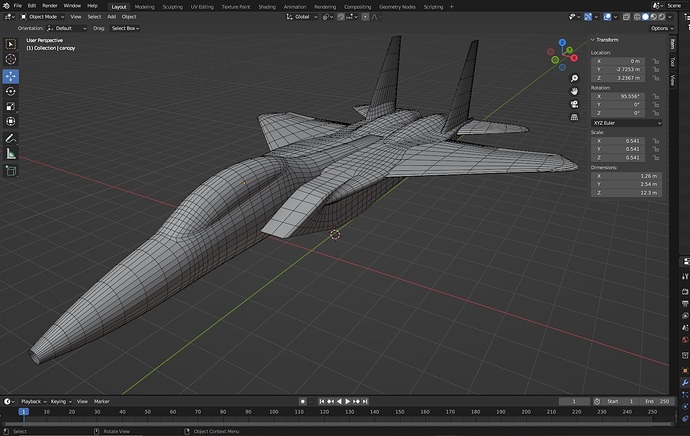Toggle X-ray mode
This screenshot has width=690, height=436.
click(626, 17)
